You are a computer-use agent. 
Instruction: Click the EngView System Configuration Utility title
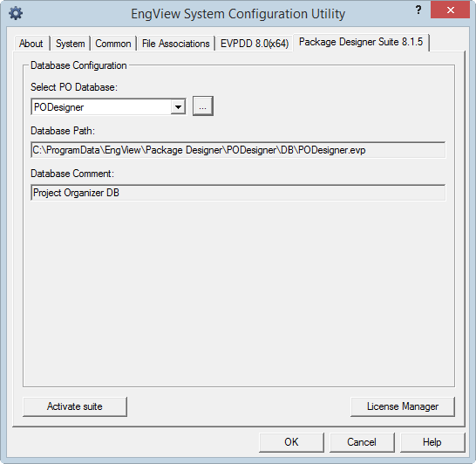(238, 14)
